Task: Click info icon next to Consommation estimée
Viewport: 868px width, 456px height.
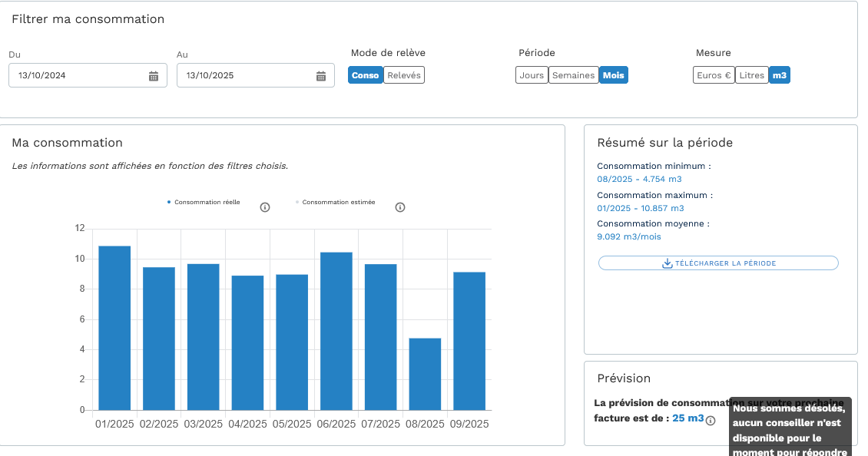Action: (400, 207)
